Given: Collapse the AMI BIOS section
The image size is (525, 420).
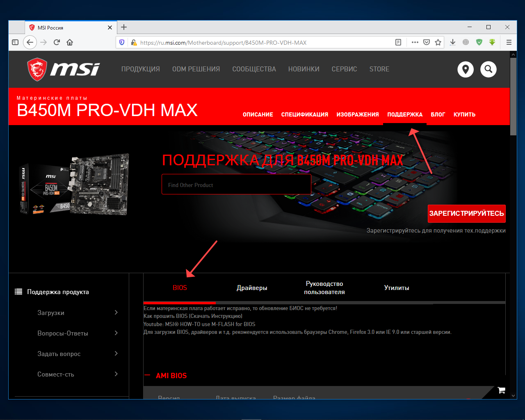Looking at the screenshot, I should 166,375.
